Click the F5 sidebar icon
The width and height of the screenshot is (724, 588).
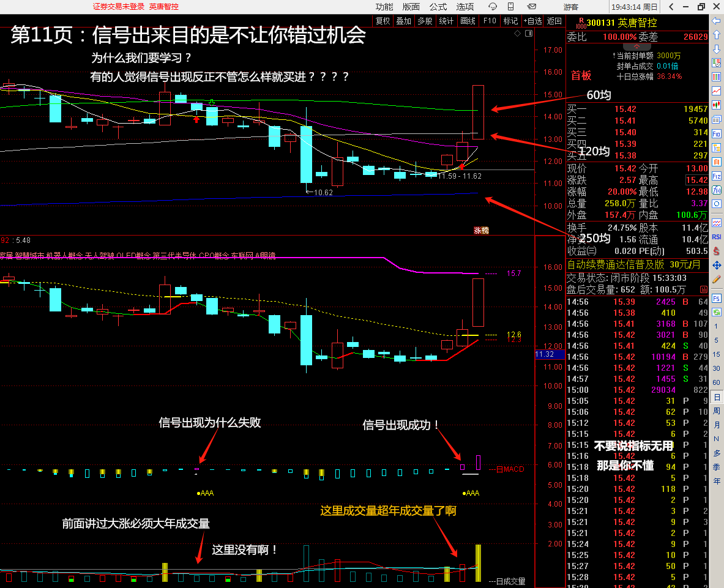click(x=716, y=299)
